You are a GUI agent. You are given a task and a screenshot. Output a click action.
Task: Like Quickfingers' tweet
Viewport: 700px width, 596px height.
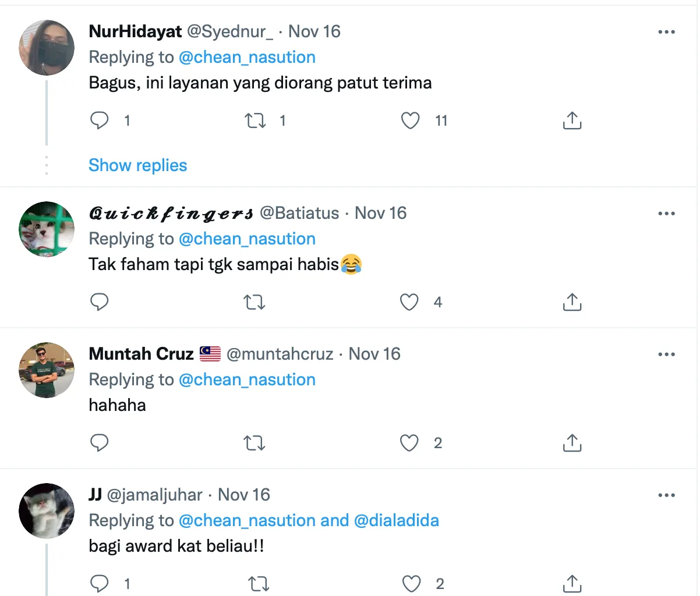(x=409, y=302)
